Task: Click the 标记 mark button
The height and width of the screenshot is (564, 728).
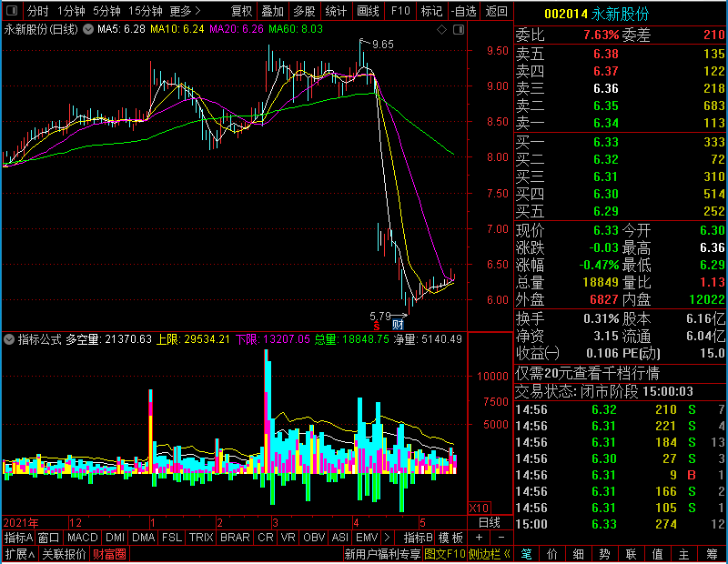Action: click(x=431, y=11)
